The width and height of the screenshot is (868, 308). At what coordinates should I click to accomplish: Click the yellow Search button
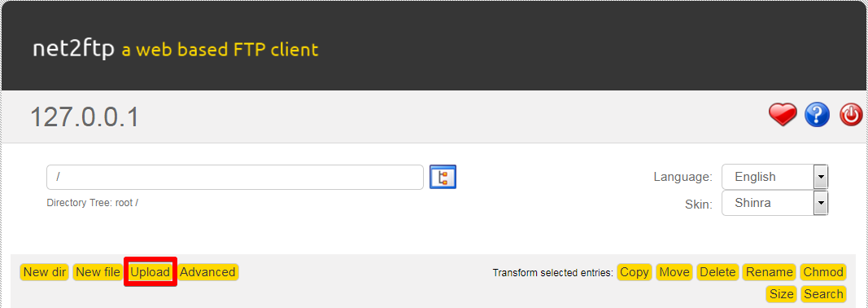point(824,294)
